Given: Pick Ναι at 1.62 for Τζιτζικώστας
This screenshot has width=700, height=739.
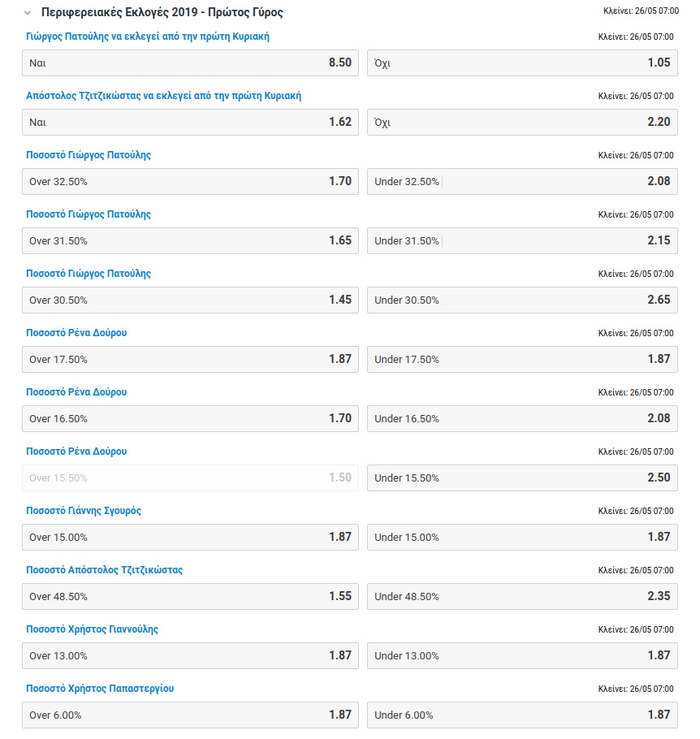Looking at the screenshot, I should point(190,123).
